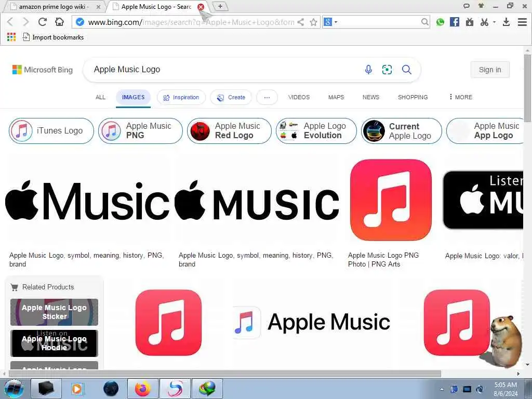The width and height of the screenshot is (532, 399).
Task: Open the Facebook toolbar extension
Action: tap(454, 22)
